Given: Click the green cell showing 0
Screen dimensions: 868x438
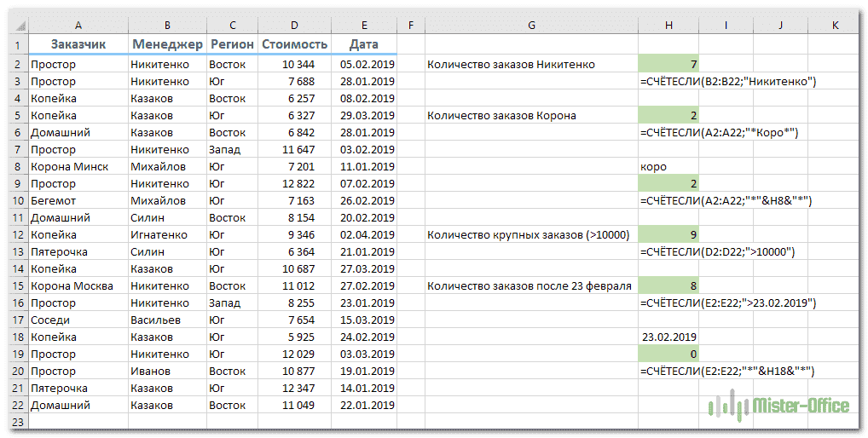Looking at the screenshot, I should (668, 354).
